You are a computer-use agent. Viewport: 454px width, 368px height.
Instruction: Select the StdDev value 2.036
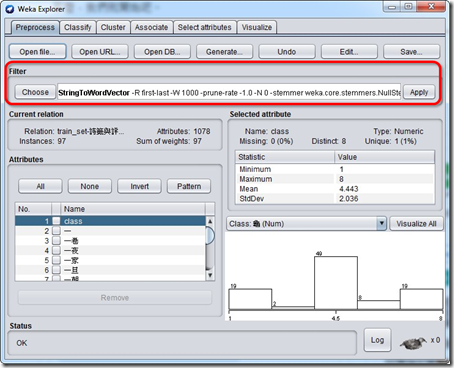(x=349, y=199)
